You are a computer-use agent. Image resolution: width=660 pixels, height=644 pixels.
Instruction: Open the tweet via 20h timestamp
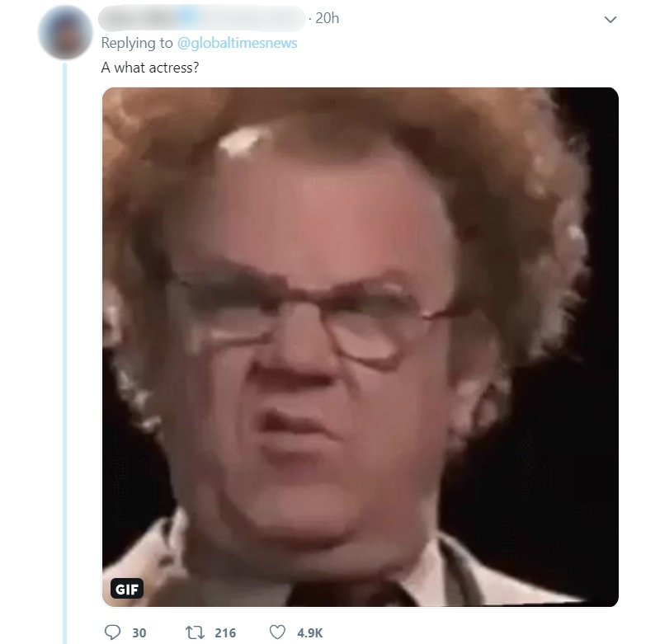pyautogui.click(x=327, y=18)
